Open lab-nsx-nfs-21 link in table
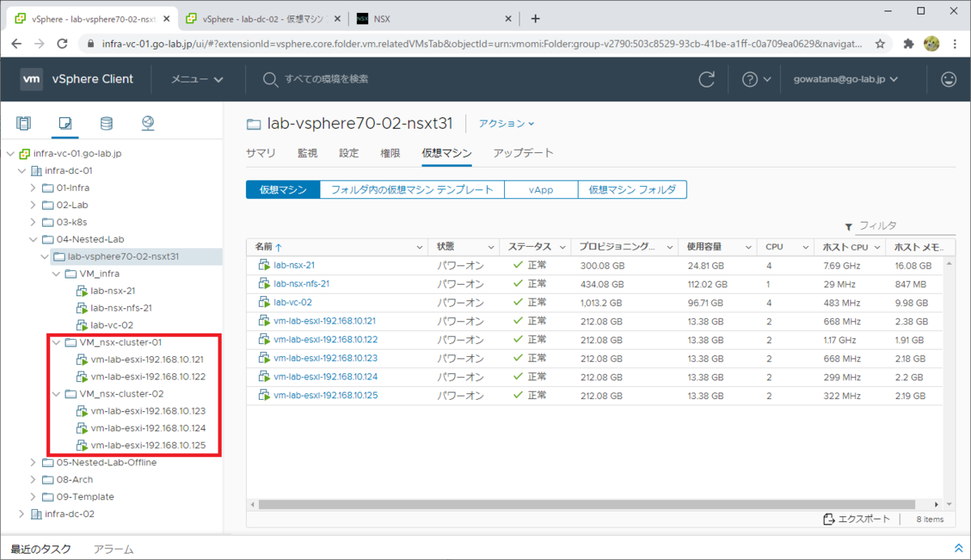 click(301, 284)
